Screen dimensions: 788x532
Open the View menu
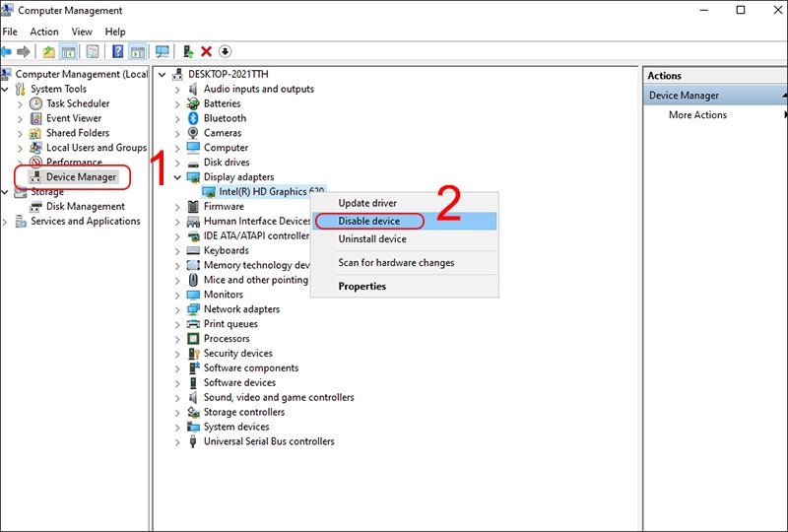[82, 32]
